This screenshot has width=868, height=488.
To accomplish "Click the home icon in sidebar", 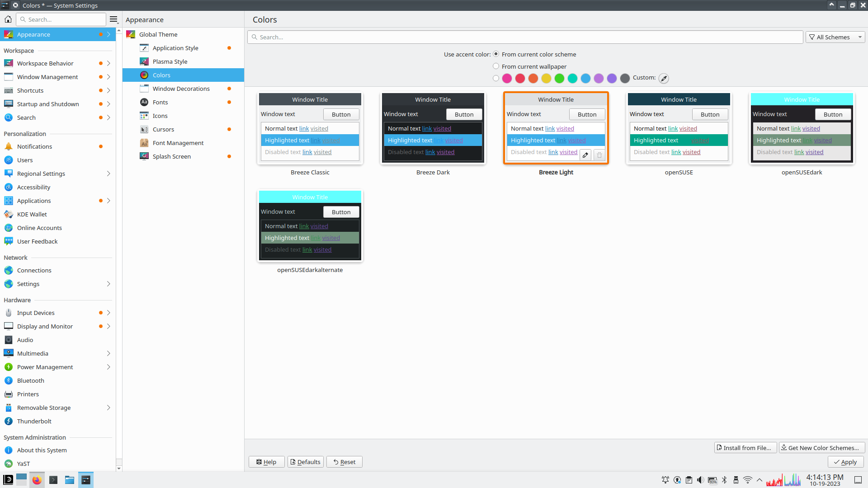I will [x=8, y=19].
